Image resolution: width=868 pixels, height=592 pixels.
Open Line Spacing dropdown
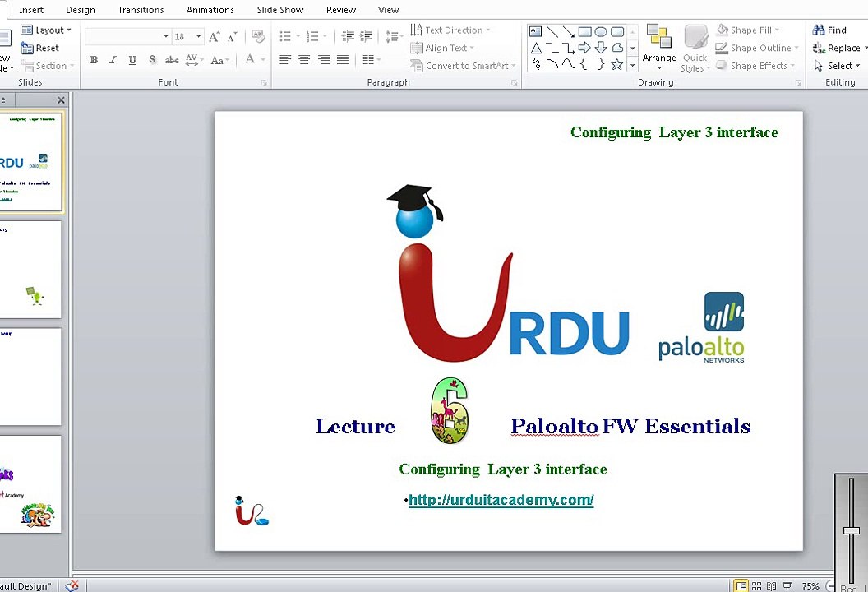(395, 36)
